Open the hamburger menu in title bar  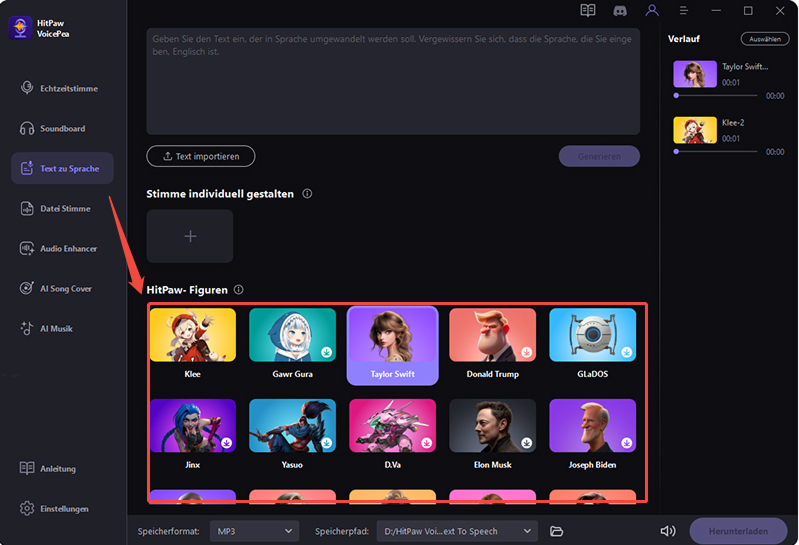point(683,10)
